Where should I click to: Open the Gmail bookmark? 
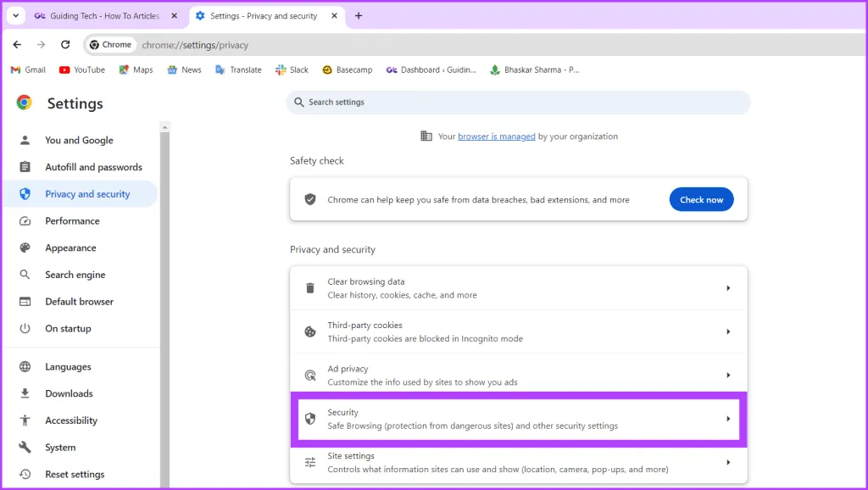(x=28, y=70)
